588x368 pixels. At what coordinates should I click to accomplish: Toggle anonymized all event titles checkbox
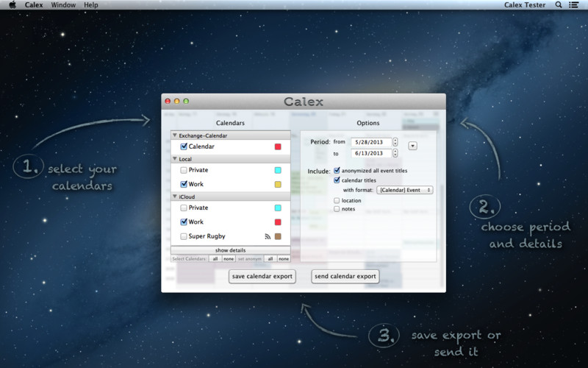click(x=337, y=171)
